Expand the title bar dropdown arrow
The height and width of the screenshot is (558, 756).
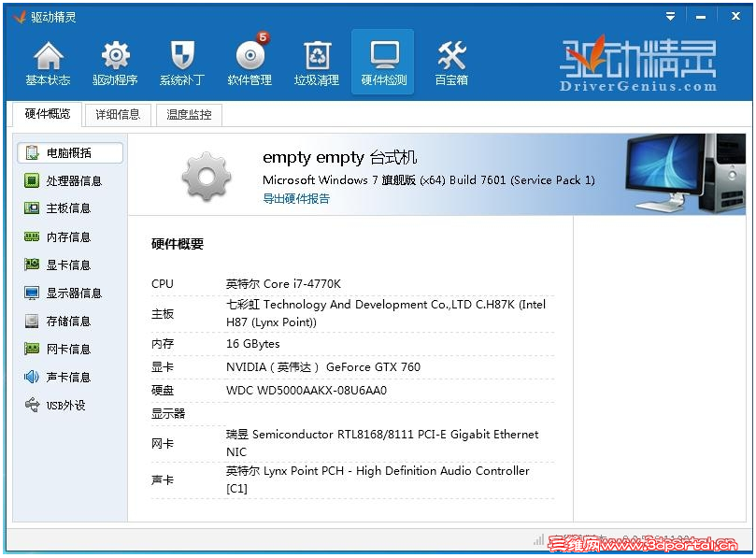click(x=670, y=16)
